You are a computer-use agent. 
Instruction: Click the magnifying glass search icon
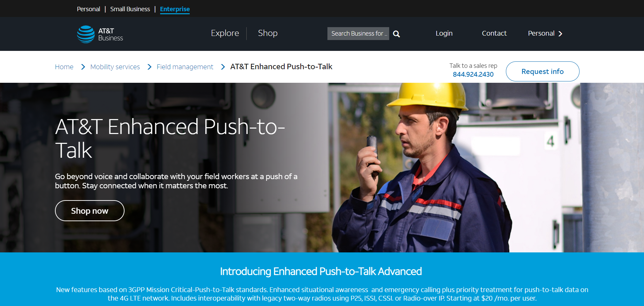[x=396, y=34]
